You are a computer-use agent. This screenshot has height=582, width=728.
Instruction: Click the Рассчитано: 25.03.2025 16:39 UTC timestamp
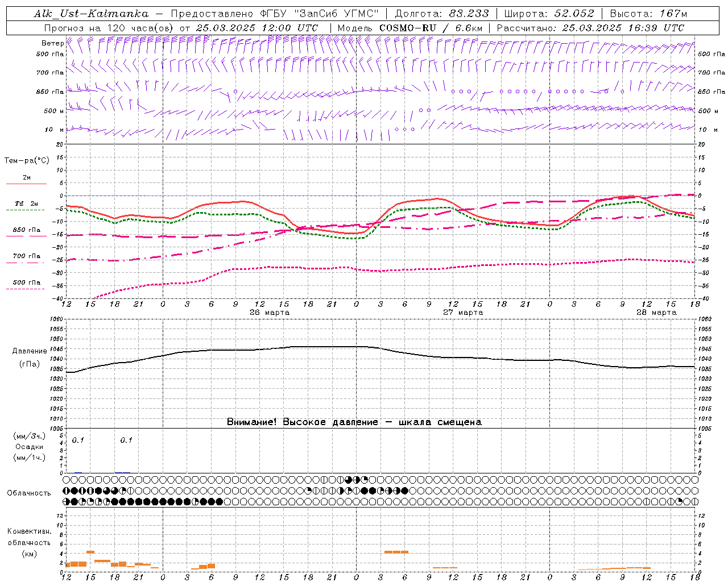[590, 28]
